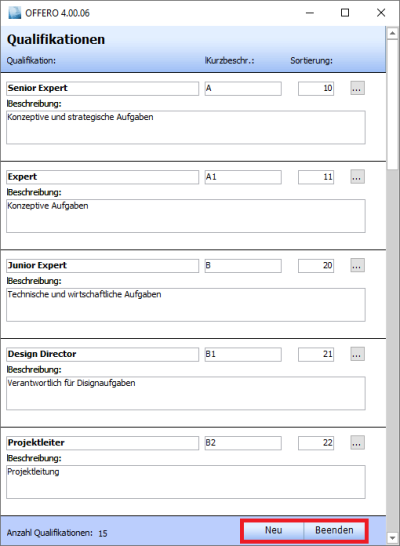This screenshot has width=400, height=546.
Task: Create a new qualification with Neu
Action: pyautogui.click(x=273, y=530)
